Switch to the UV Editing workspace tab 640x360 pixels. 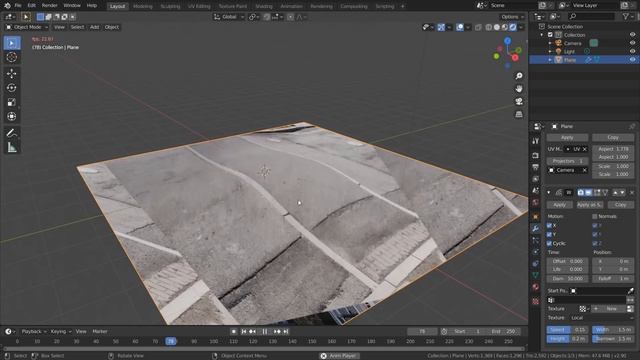click(x=199, y=6)
